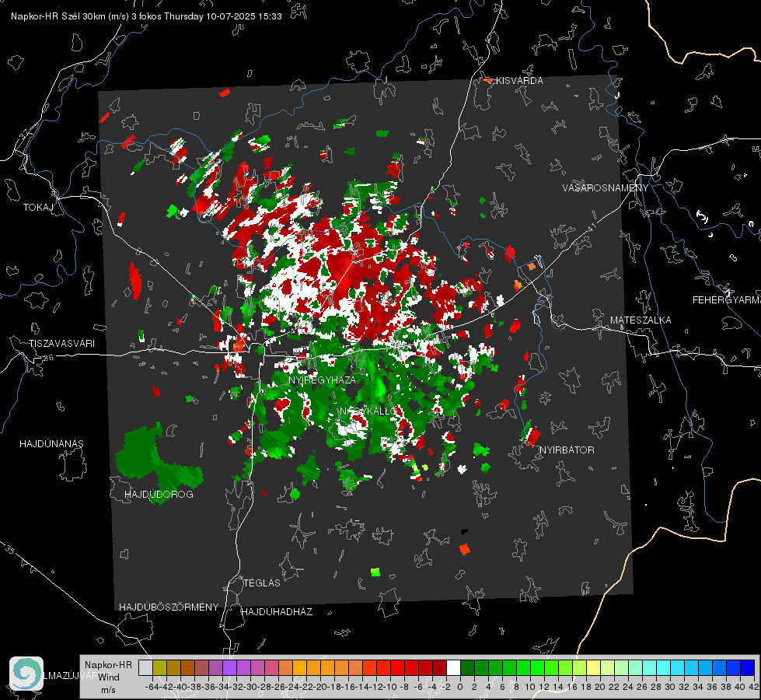Click the olive -64 swatch in the legend

(159, 668)
